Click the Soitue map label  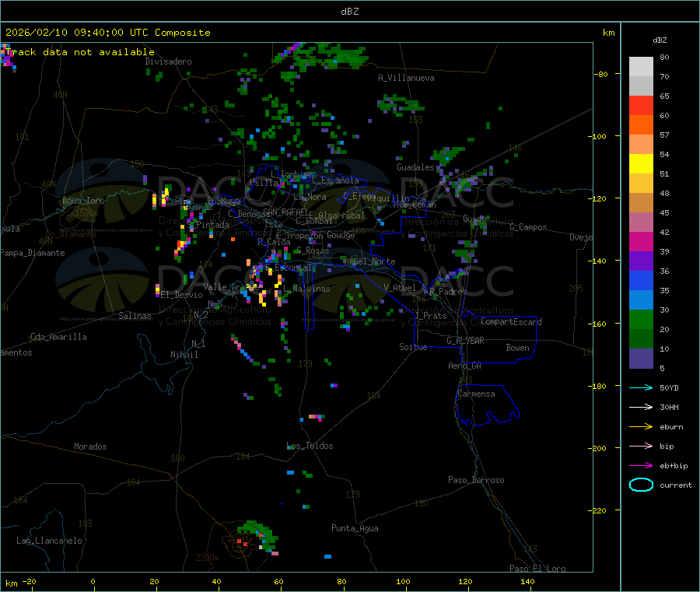[414, 347]
